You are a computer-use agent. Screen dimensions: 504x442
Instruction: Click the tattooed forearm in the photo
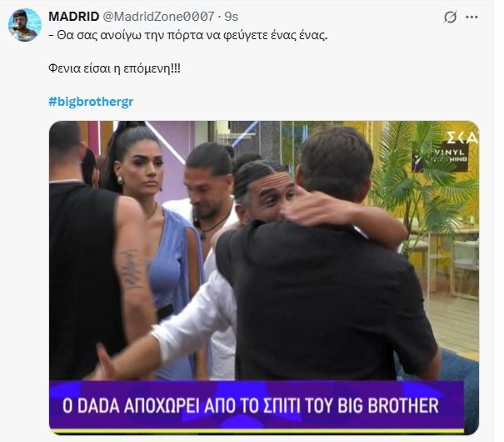pyautogui.click(x=132, y=269)
